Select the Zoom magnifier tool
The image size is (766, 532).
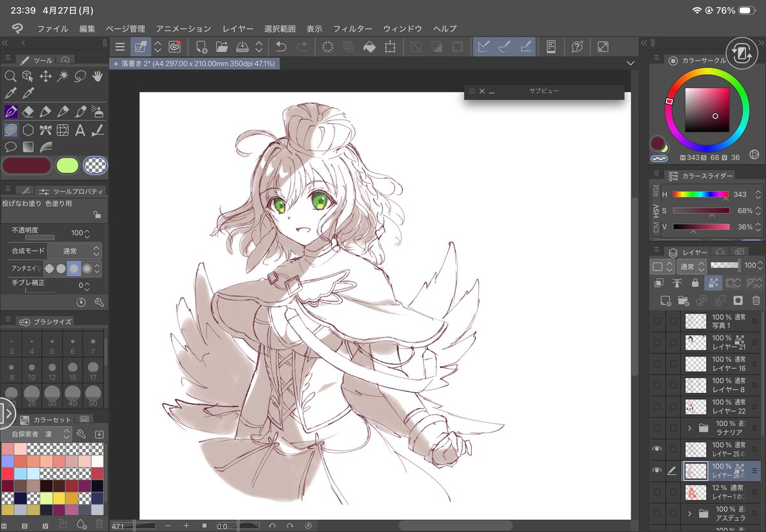pyautogui.click(x=11, y=77)
